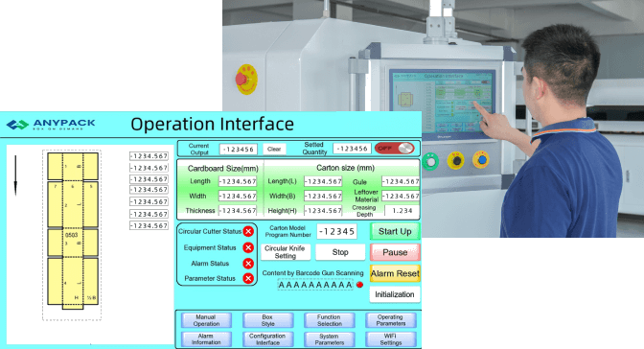Click the Carton size (mm) heading
The image size is (644, 349).
(345, 168)
